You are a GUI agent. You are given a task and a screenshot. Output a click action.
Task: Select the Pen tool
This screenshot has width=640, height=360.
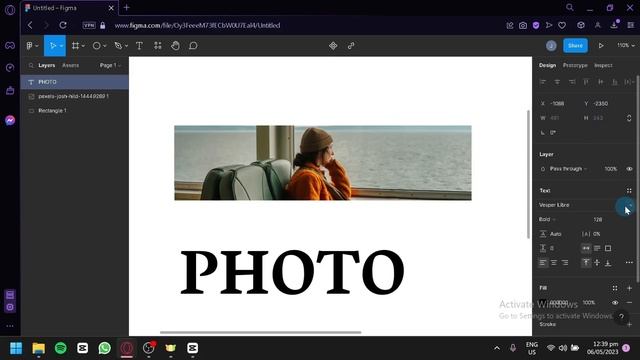coord(118,46)
